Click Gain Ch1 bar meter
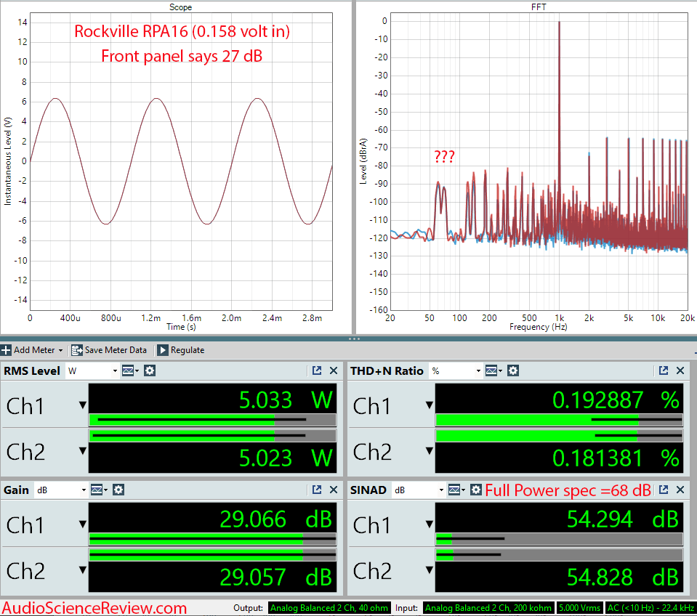This screenshot has width=697, height=616. tap(212, 539)
